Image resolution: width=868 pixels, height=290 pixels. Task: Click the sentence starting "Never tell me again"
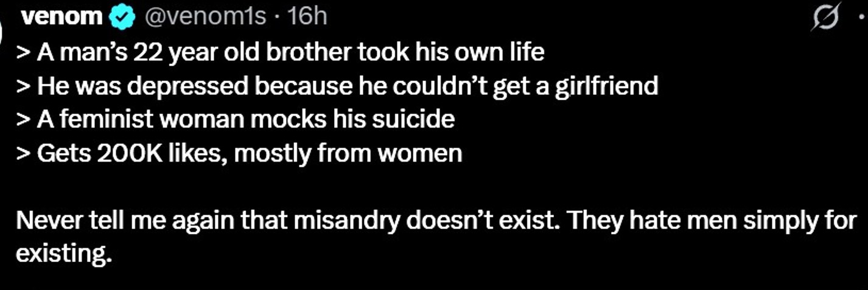(436, 220)
